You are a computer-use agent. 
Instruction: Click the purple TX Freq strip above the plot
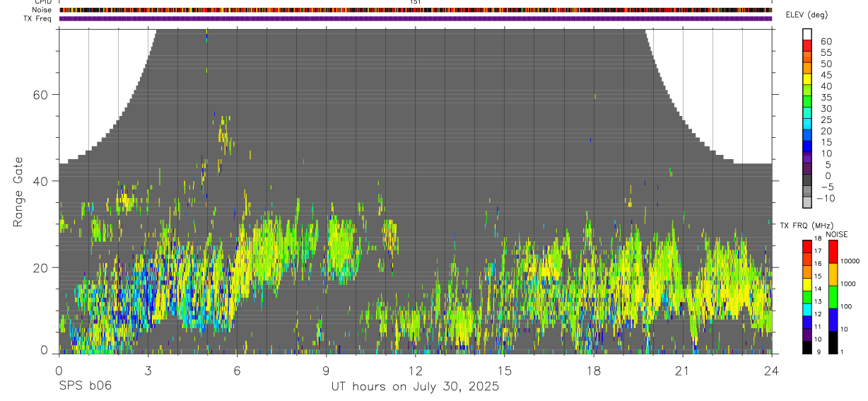click(x=415, y=18)
